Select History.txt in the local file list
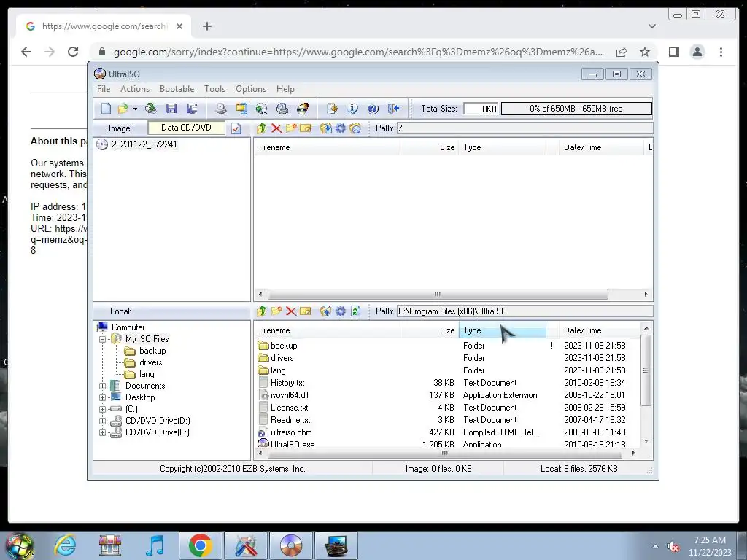This screenshot has height=560, width=747. pos(287,383)
